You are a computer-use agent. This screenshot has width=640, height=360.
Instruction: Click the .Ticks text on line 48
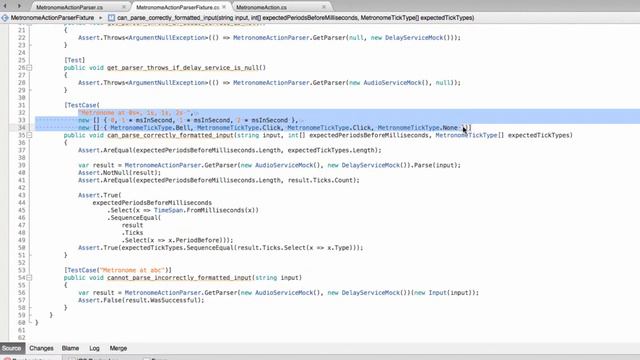[x=132, y=233]
